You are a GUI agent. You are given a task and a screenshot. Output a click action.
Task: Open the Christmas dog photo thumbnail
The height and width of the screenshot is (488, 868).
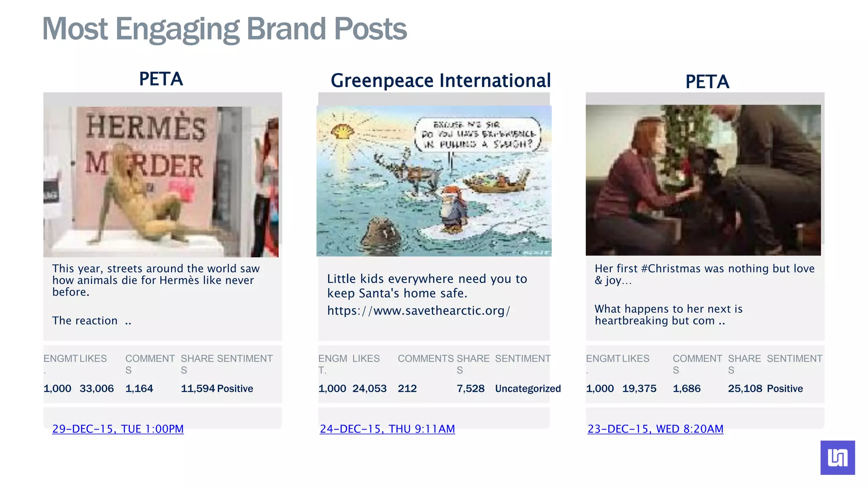(x=703, y=180)
